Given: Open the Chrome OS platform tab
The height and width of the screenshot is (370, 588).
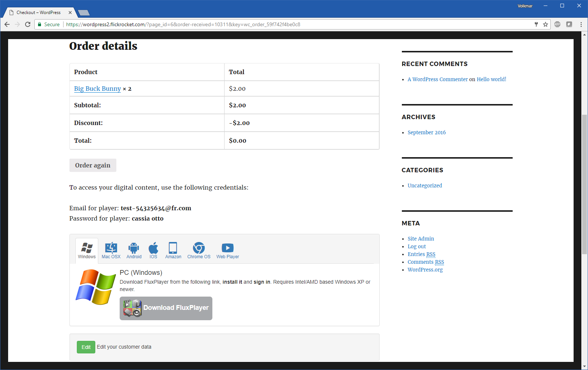Looking at the screenshot, I should (199, 250).
